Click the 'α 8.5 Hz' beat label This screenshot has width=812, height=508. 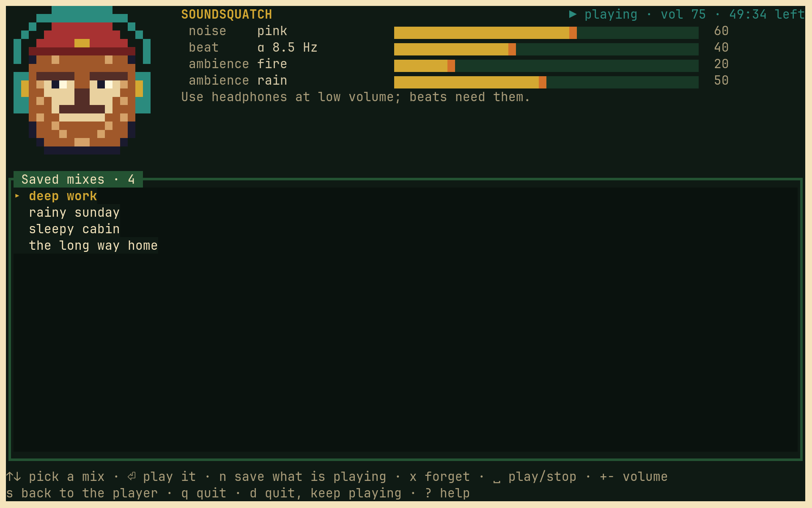coord(288,47)
